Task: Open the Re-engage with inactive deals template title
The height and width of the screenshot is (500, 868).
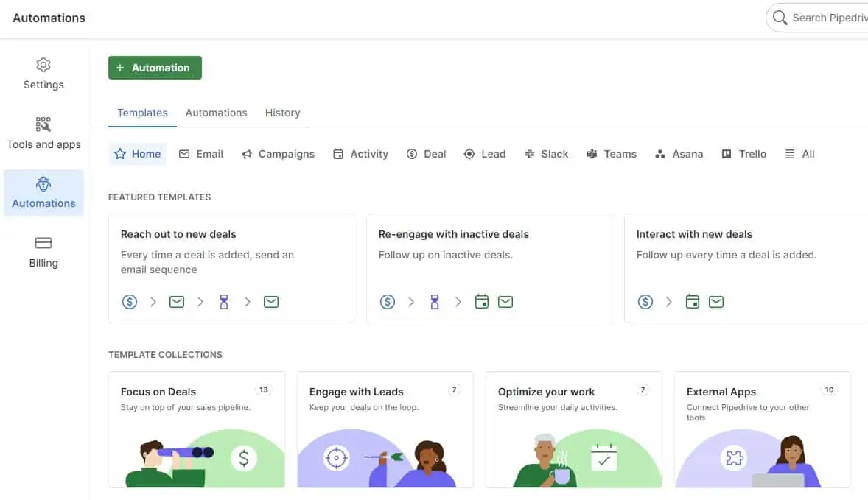Action: click(x=454, y=234)
